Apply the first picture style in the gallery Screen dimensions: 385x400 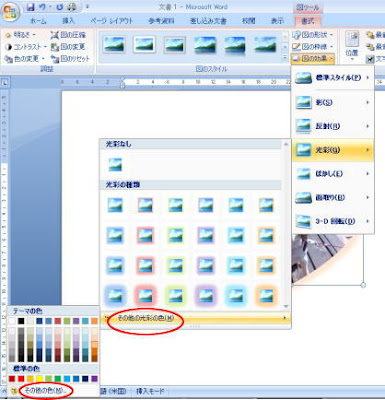pyautogui.click(x=114, y=44)
